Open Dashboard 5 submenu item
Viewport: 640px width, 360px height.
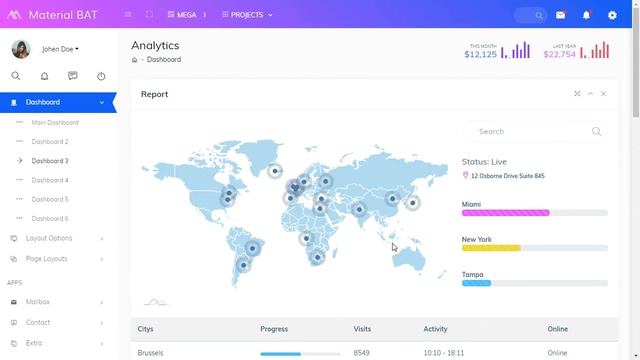point(50,199)
